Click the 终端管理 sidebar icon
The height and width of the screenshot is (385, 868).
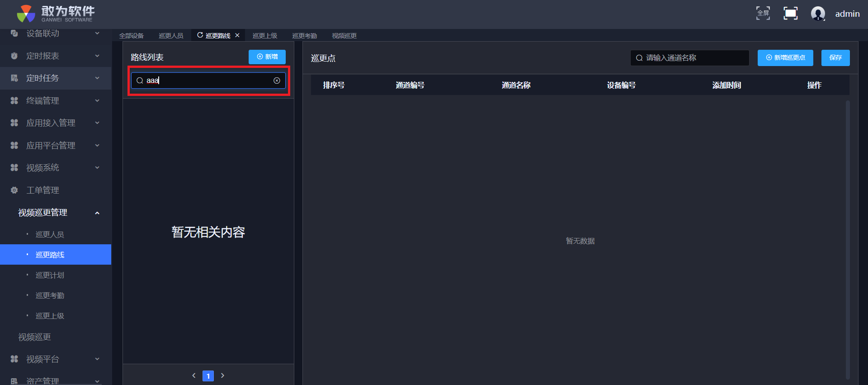coord(14,100)
